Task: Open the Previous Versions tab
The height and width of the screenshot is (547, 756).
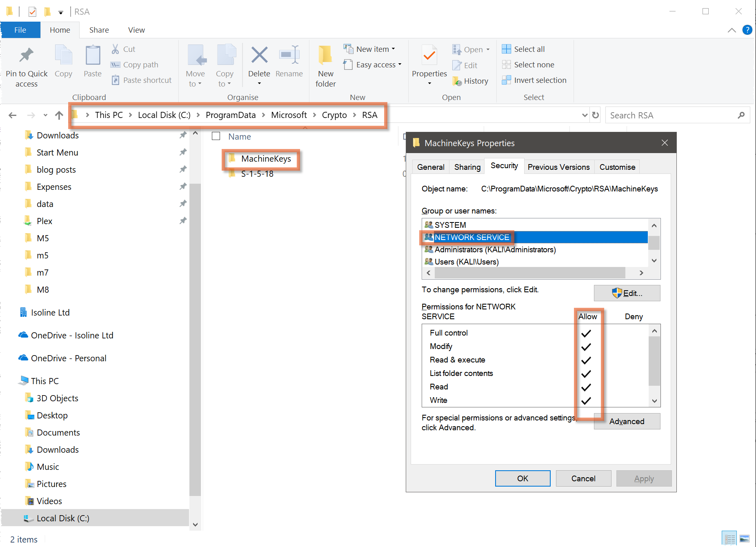Action: (558, 167)
